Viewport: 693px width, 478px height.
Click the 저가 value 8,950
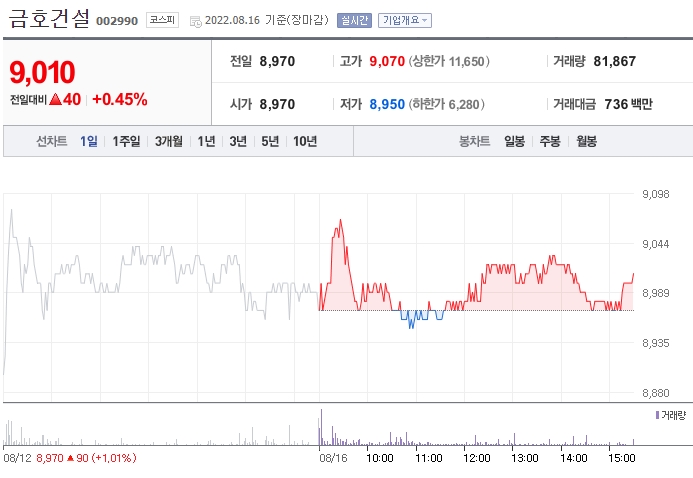(387, 104)
